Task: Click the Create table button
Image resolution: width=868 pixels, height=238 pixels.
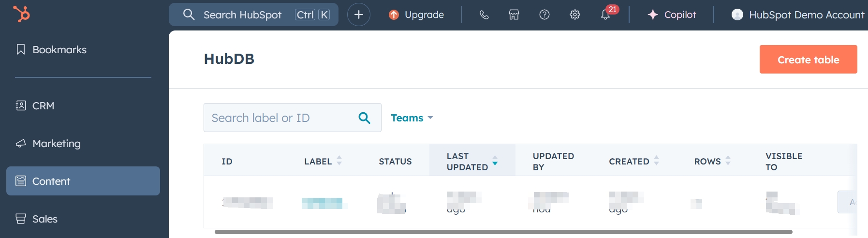Action: click(x=808, y=59)
